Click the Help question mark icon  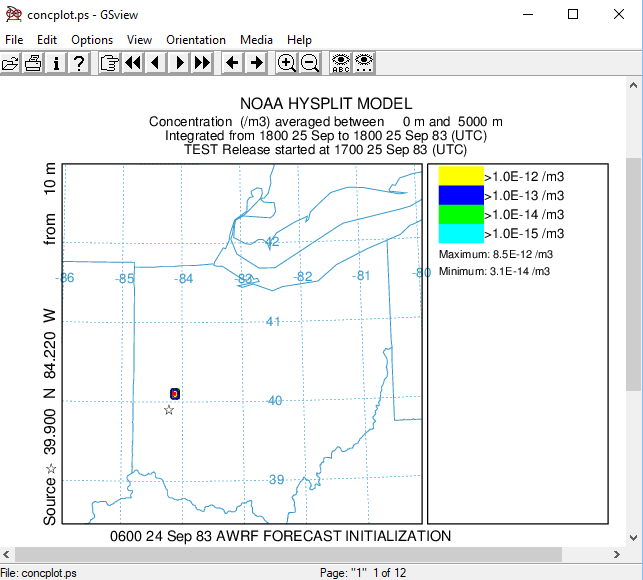(79, 63)
